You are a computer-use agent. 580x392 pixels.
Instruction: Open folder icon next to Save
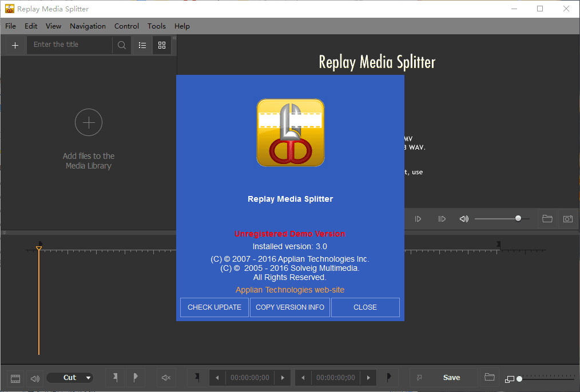point(490,377)
